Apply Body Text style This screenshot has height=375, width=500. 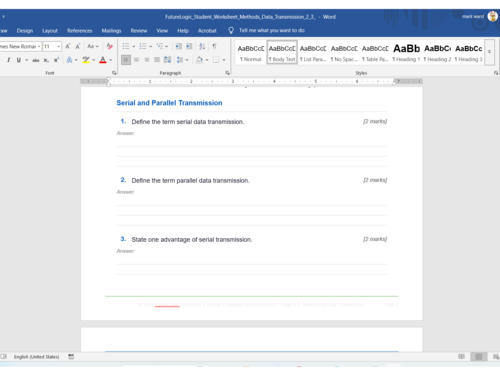[x=282, y=52]
